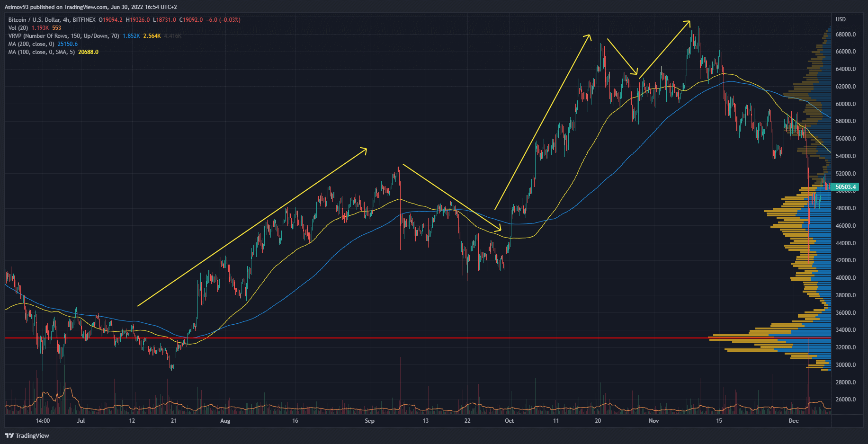Image resolution: width=868 pixels, height=444 pixels.
Task: Click the arrowhead of the topmost yellow arrow near November
Action: tap(689, 22)
